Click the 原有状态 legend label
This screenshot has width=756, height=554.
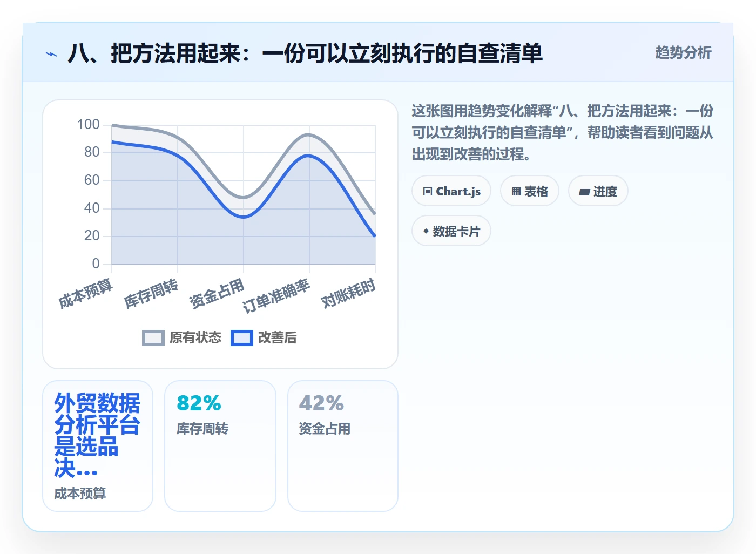pyautogui.click(x=195, y=338)
